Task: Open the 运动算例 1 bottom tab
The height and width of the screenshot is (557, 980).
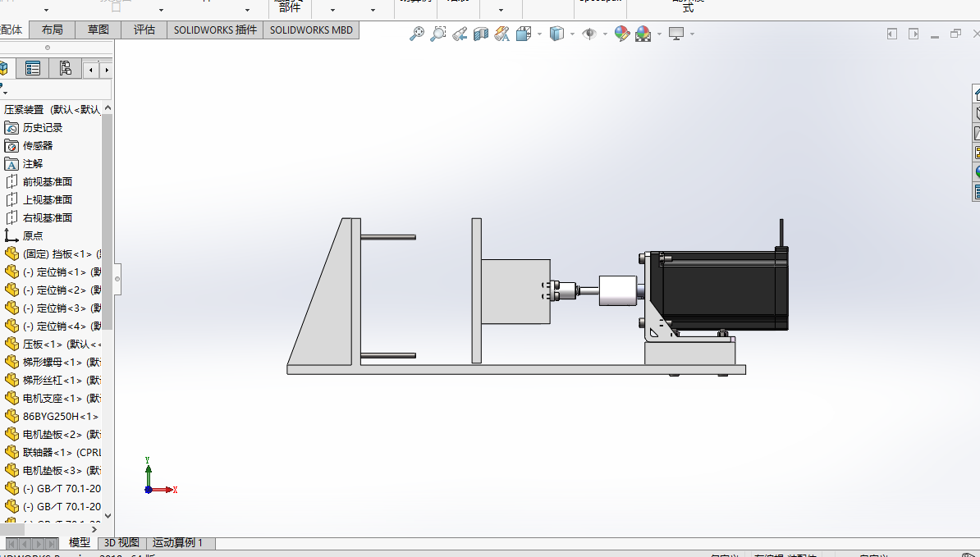Action: click(177, 542)
